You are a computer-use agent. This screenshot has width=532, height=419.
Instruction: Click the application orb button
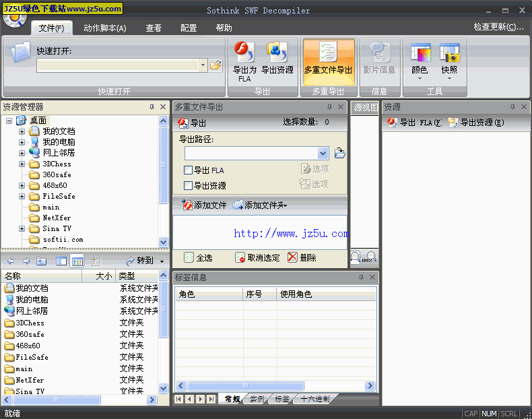click(x=15, y=20)
